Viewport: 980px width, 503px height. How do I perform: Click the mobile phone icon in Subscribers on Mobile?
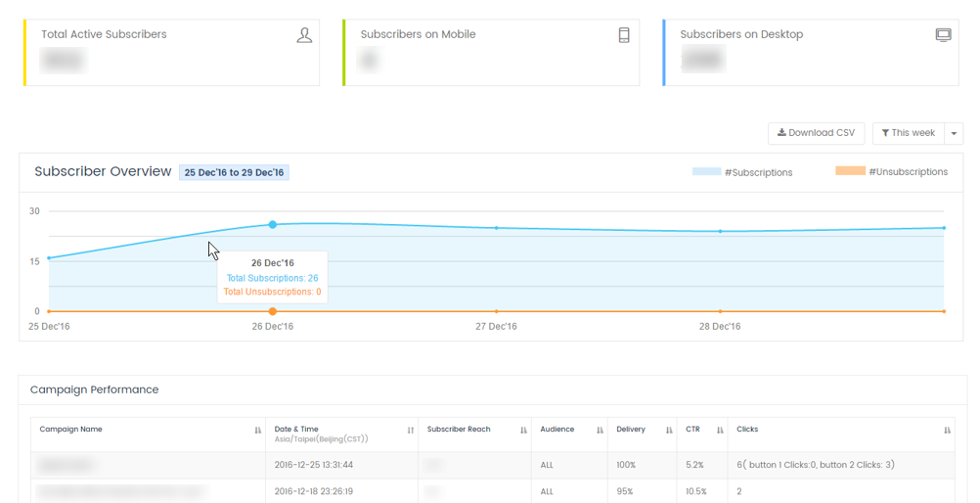tap(624, 35)
